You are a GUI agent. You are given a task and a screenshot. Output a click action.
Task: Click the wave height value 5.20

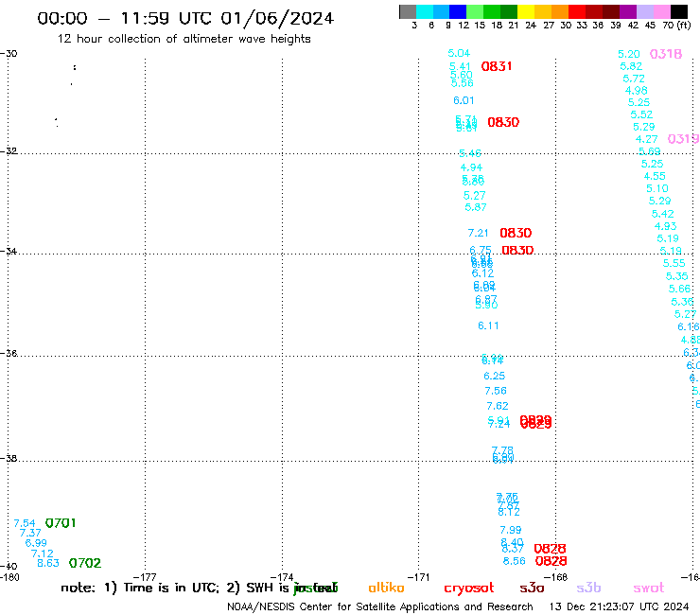(629, 54)
